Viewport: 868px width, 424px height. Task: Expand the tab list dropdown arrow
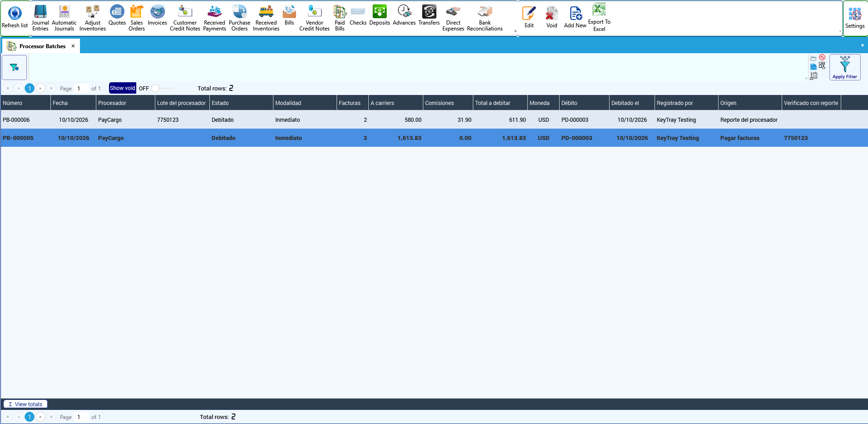862,45
